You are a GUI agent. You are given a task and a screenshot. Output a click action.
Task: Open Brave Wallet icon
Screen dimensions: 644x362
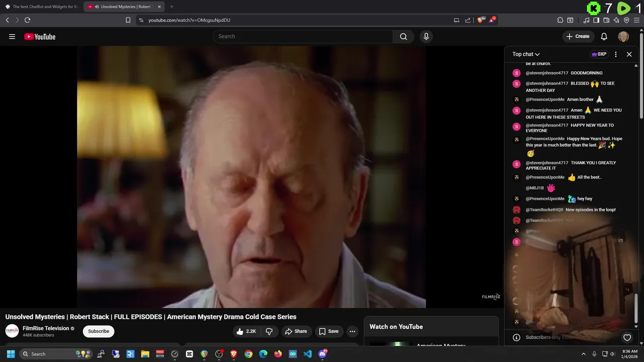(606, 20)
